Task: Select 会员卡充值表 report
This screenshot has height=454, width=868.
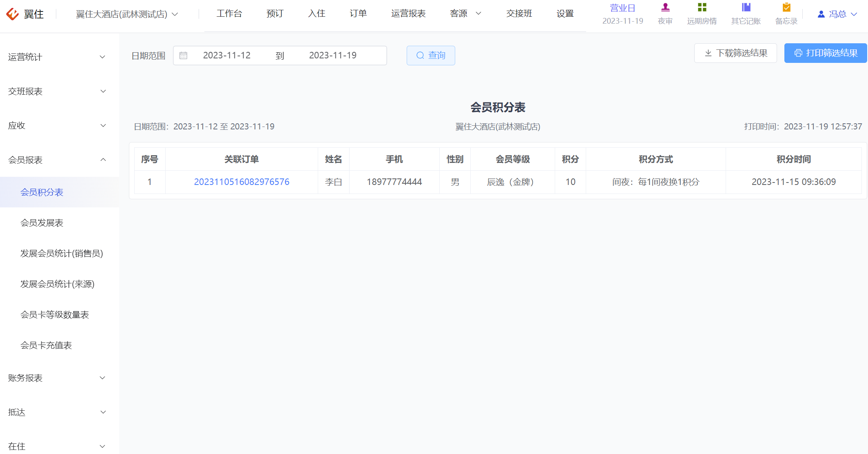Action: tap(60, 345)
